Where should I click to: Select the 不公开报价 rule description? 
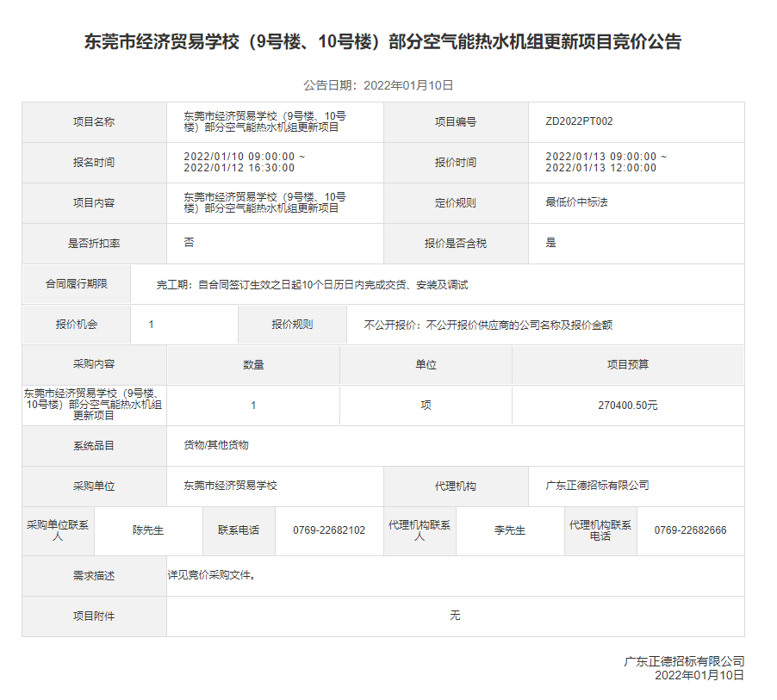tap(488, 325)
